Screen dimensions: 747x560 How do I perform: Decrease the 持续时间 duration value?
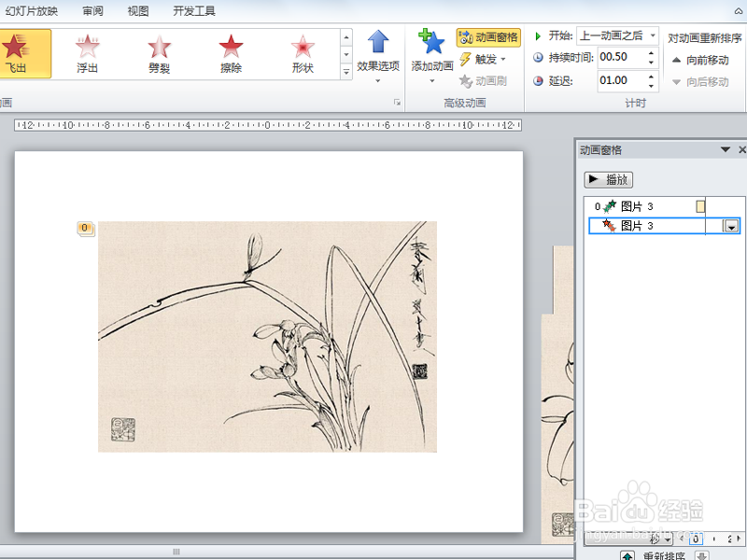tap(651, 63)
